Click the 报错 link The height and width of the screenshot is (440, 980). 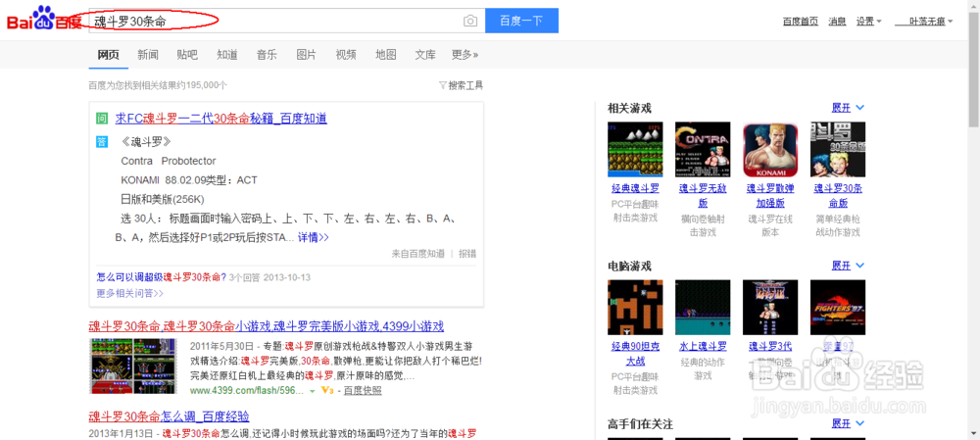point(467,254)
